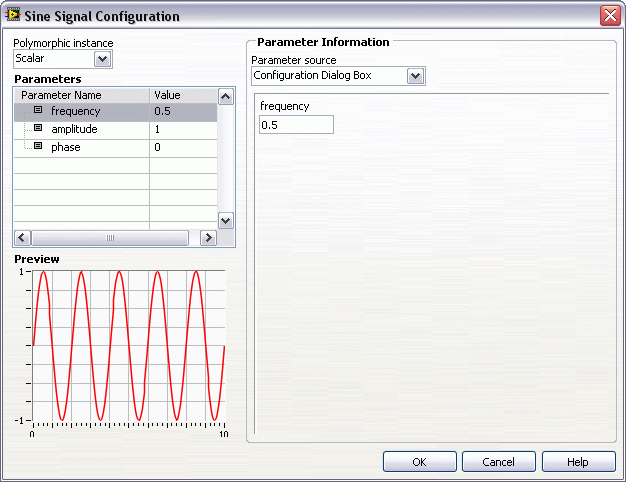Select the phase parameter name

pyautogui.click(x=66, y=147)
